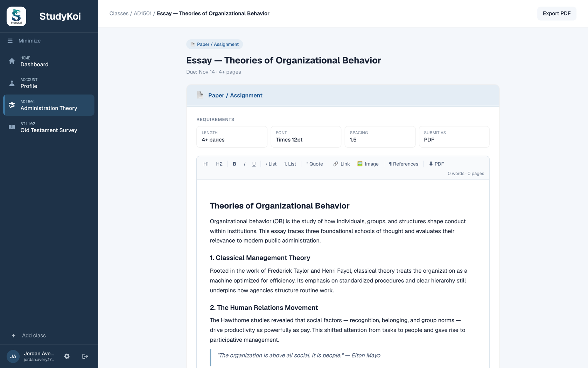588x368 pixels.
Task: Click the Paper / Assignment panel header
Action: coord(343,95)
